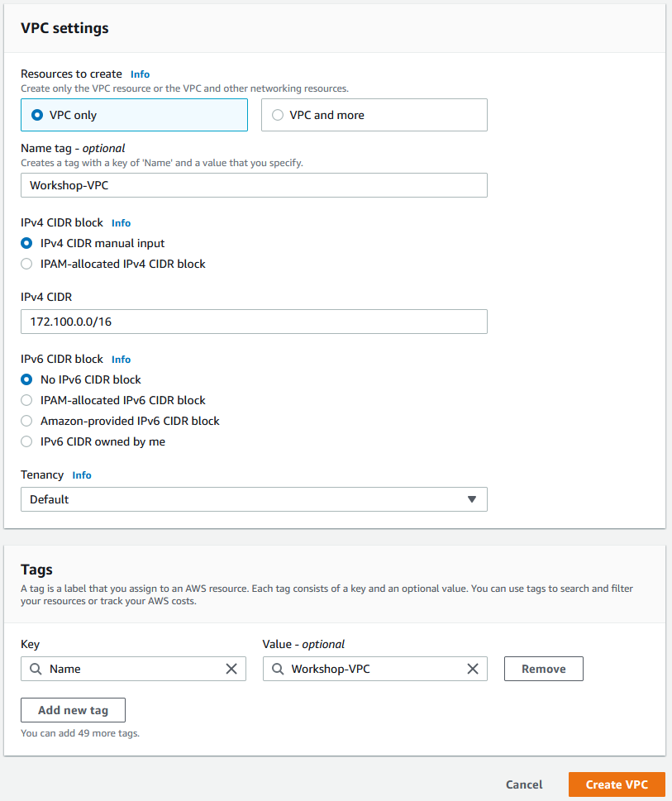This screenshot has width=672, height=801.
Task: Remove the Name tag row
Action: point(543,669)
